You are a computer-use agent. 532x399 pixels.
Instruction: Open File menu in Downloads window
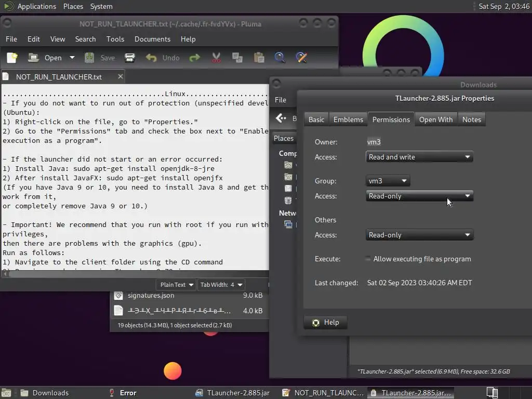pyautogui.click(x=280, y=100)
